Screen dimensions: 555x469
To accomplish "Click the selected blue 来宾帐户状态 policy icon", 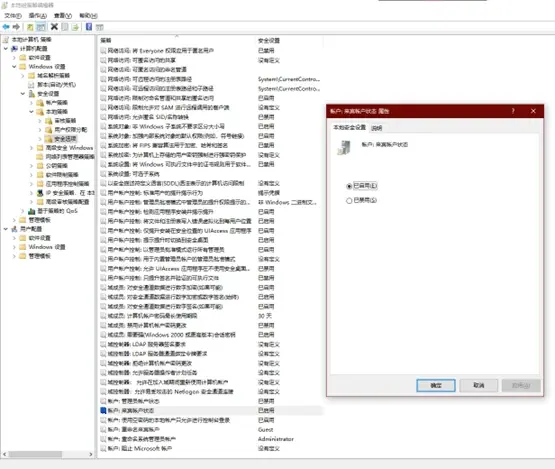I will [103, 411].
